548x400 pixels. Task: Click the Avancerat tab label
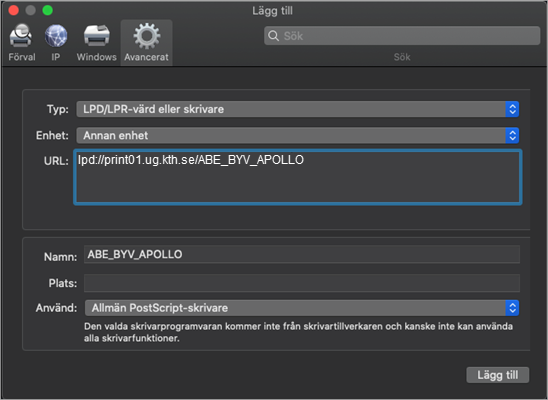click(146, 57)
